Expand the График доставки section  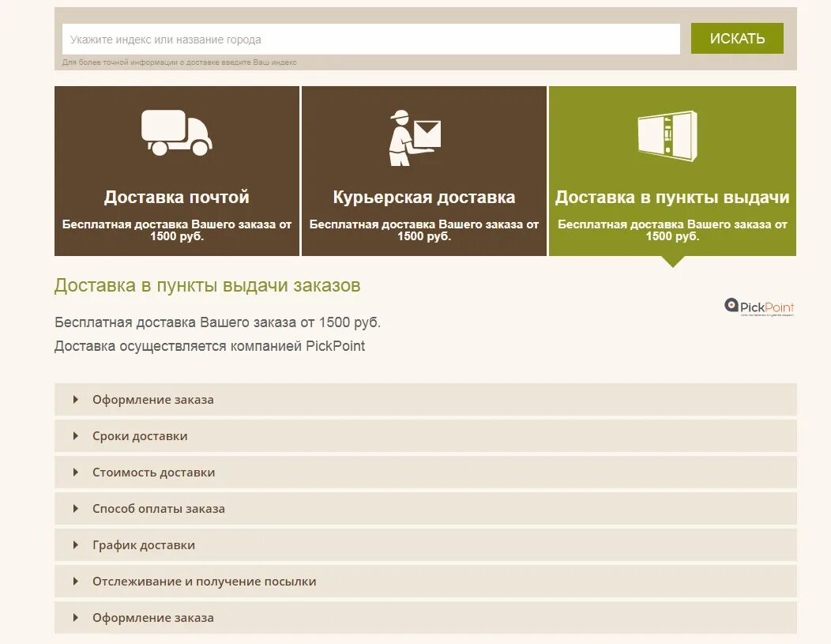pos(426,545)
